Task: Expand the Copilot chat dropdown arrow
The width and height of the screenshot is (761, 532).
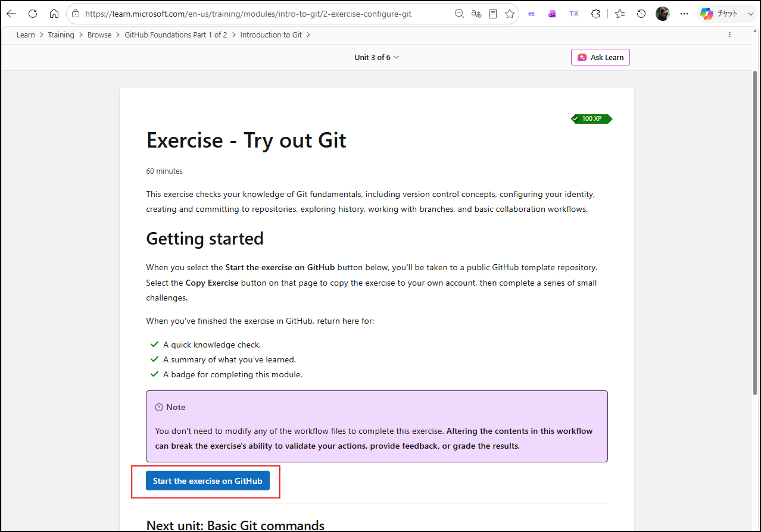Action: tap(750, 14)
